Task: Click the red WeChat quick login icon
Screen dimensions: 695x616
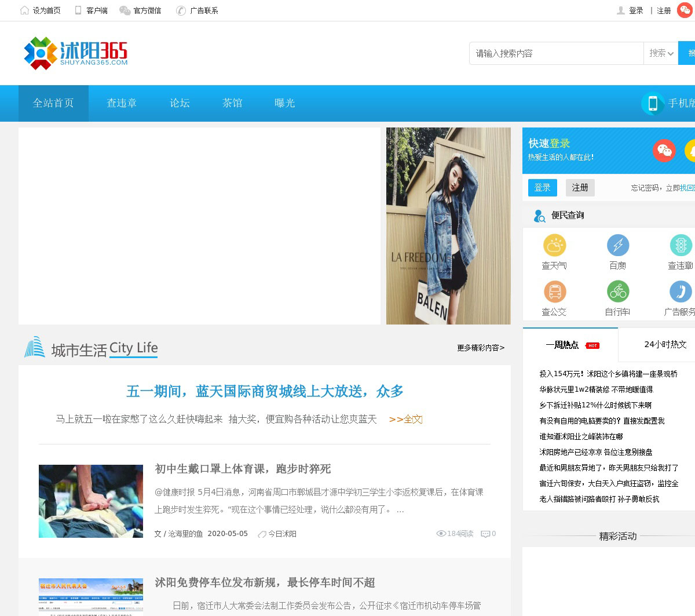Action: coord(664,151)
